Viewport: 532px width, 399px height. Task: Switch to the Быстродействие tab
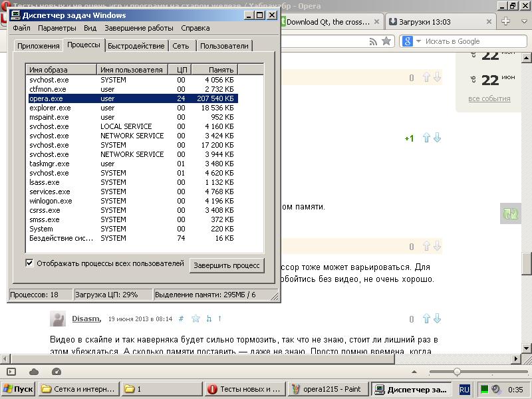(136, 46)
